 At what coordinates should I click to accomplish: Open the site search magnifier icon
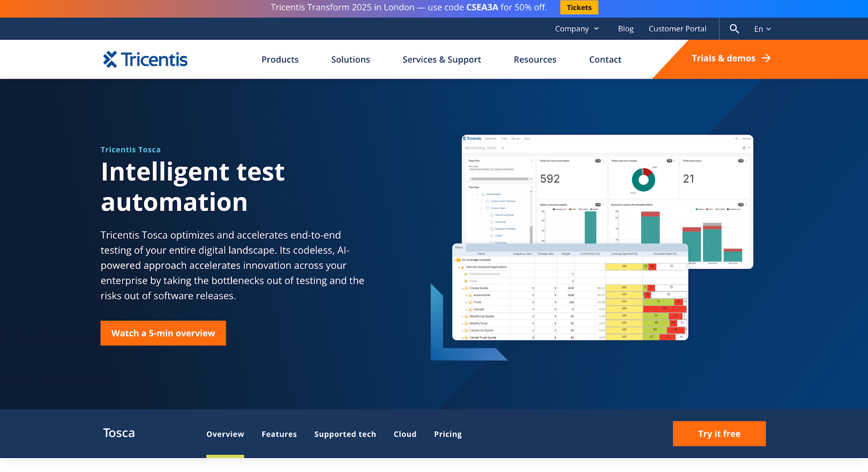tap(734, 29)
